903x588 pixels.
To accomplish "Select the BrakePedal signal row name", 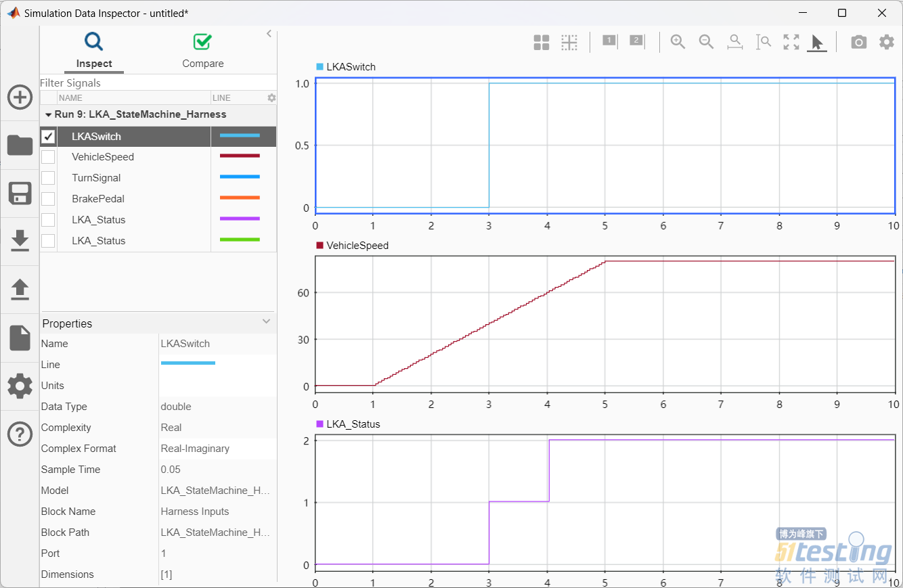I will [98, 199].
